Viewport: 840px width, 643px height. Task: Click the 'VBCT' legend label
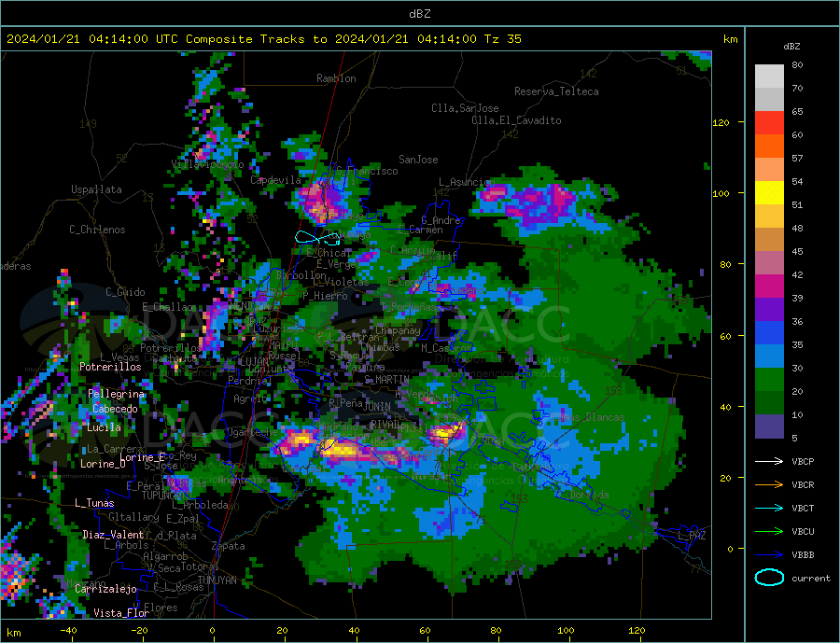(803, 508)
